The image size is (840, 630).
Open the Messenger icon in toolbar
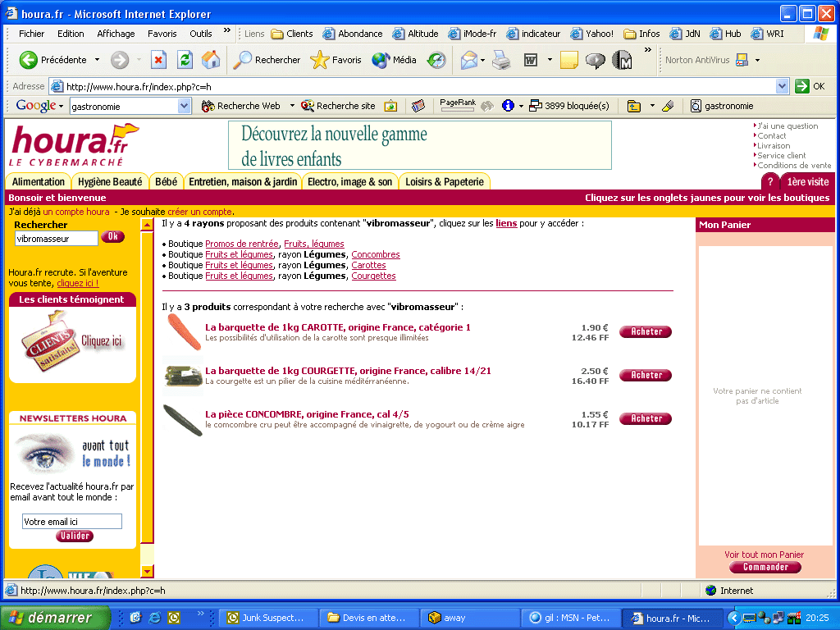pos(622,60)
